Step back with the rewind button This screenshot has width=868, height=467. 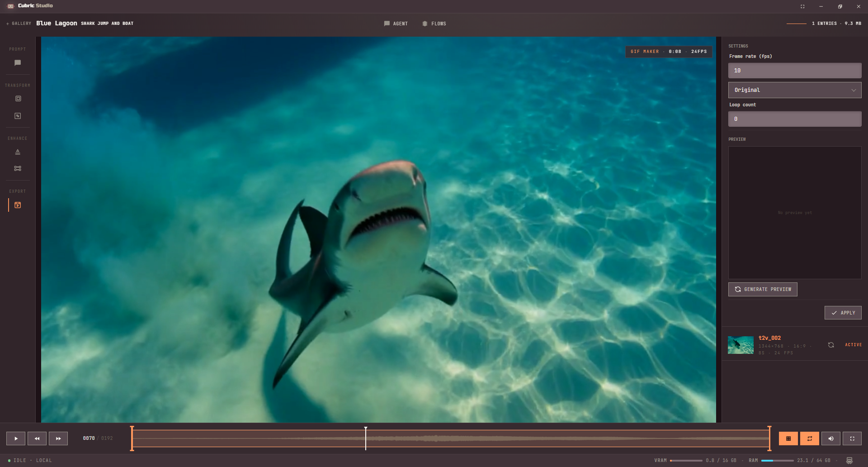click(37, 438)
